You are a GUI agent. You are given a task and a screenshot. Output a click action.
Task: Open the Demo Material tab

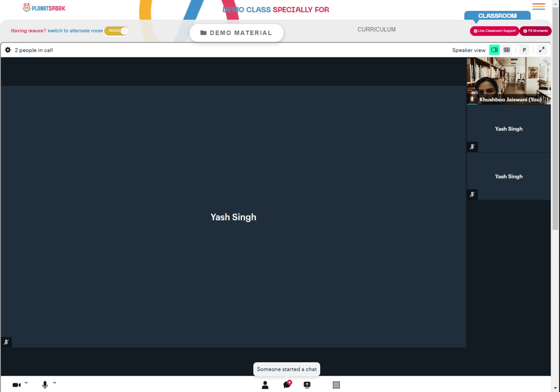coord(236,33)
